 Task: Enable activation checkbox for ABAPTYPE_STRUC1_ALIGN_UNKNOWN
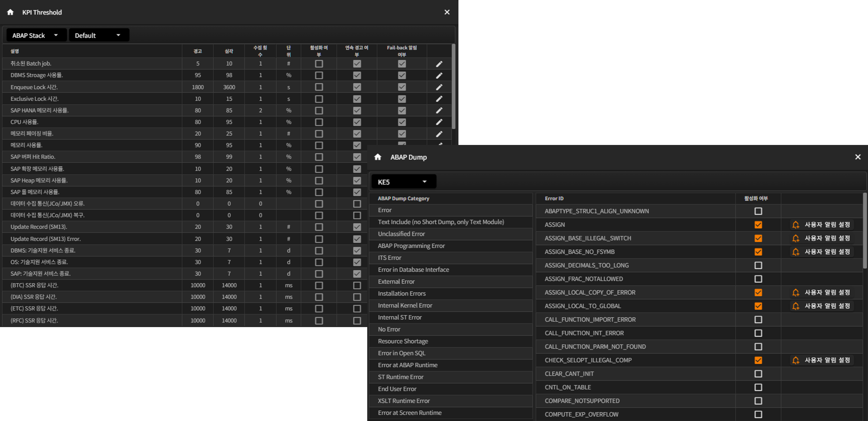758,211
